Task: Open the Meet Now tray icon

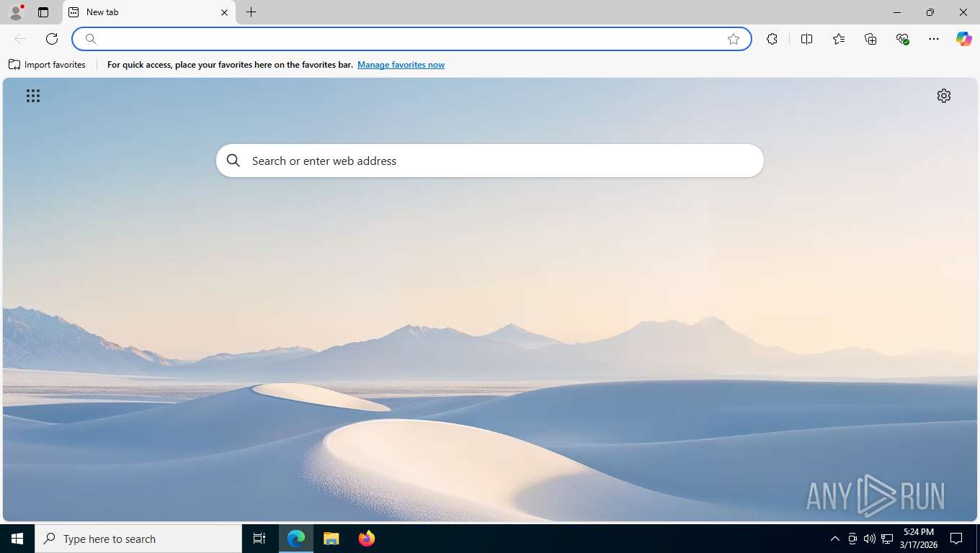Action: [852, 539]
